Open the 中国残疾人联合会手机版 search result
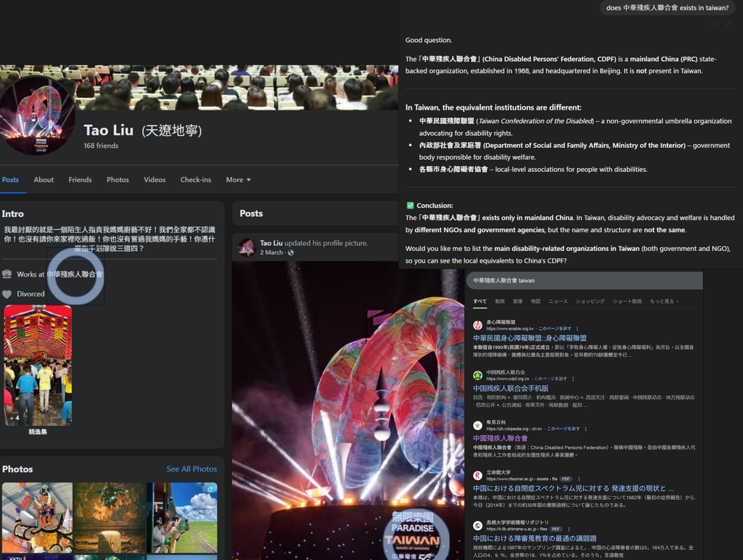743x560 pixels. [x=510, y=389]
